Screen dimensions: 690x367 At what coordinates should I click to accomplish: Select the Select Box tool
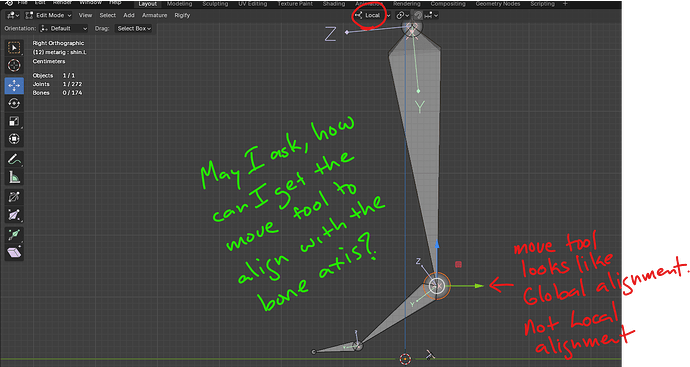pos(14,48)
